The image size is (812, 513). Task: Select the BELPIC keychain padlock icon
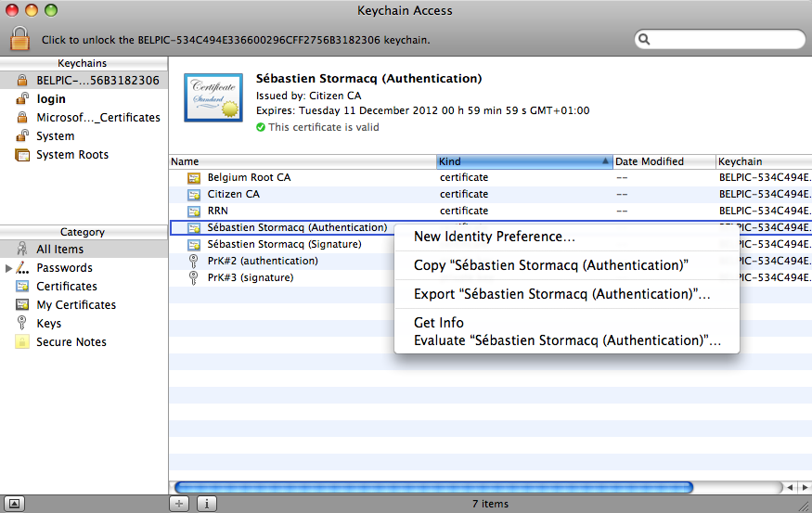(x=21, y=80)
